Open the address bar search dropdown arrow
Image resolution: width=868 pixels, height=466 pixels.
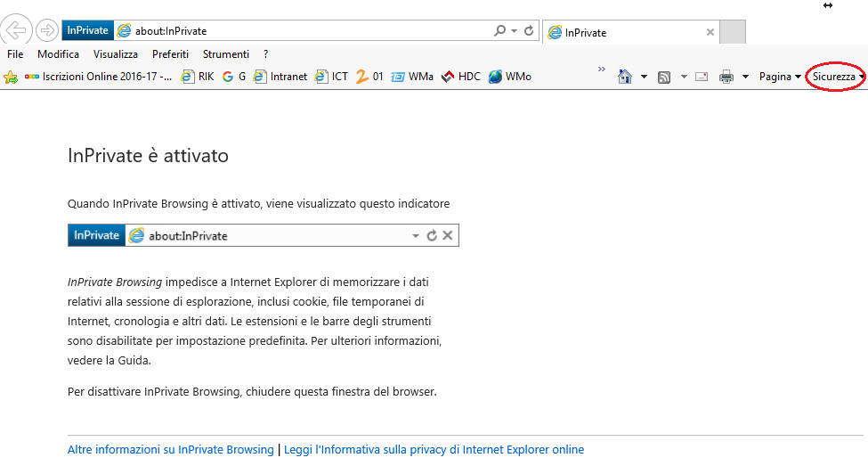pos(515,31)
